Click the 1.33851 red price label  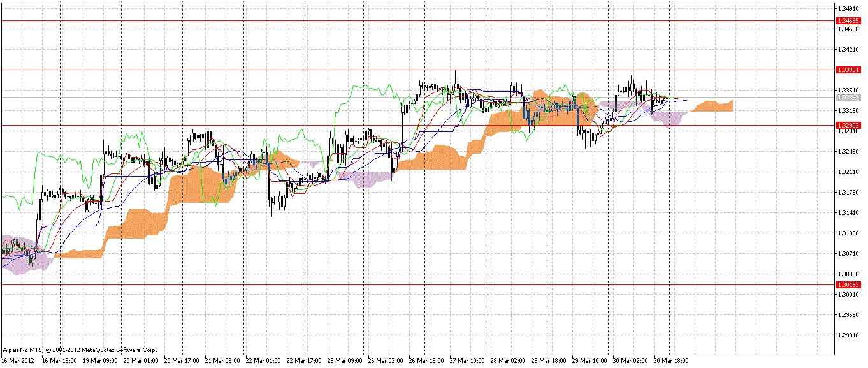pos(850,70)
